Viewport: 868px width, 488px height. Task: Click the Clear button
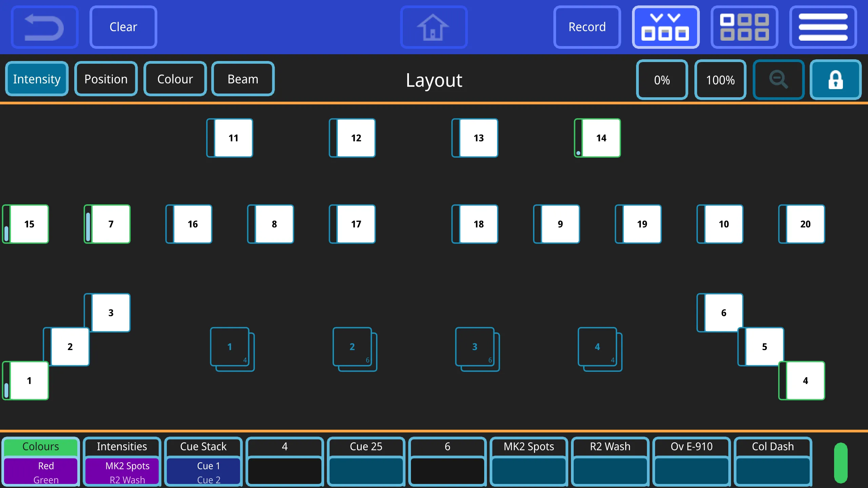[x=123, y=27]
